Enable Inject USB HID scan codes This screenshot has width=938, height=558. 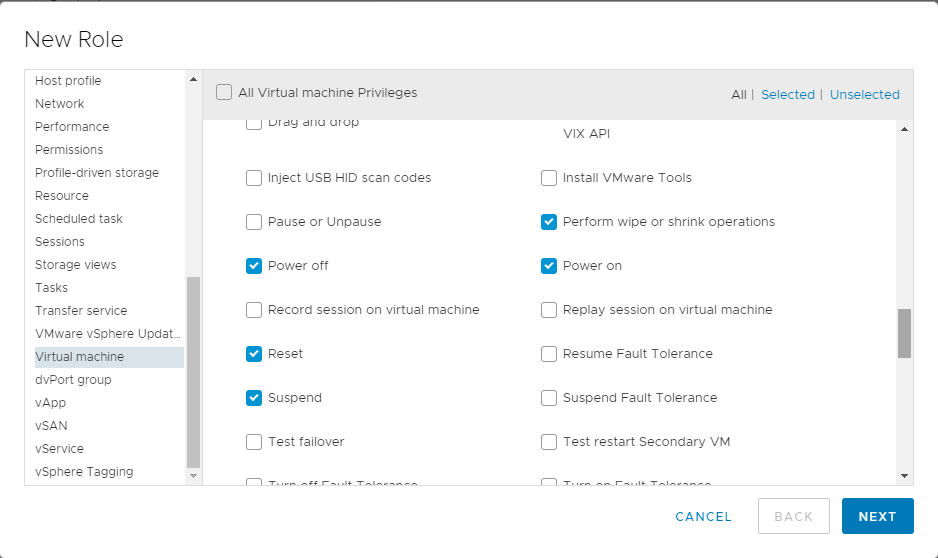(x=254, y=178)
